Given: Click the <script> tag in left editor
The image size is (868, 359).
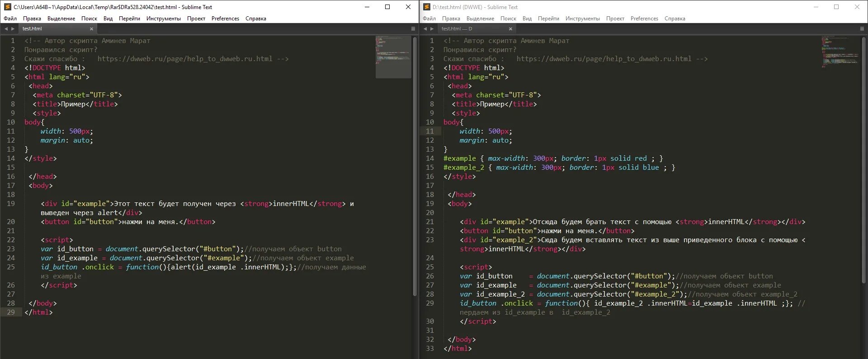Looking at the screenshot, I should 57,240.
